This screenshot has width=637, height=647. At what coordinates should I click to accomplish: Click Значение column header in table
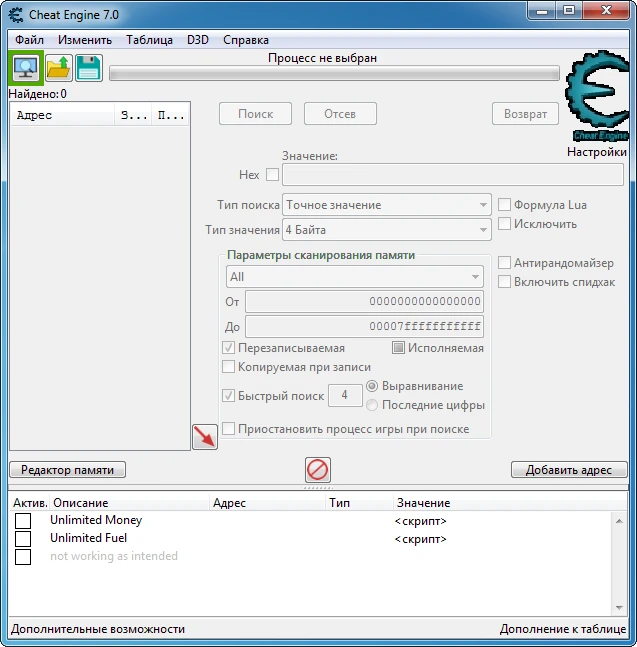point(510,503)
